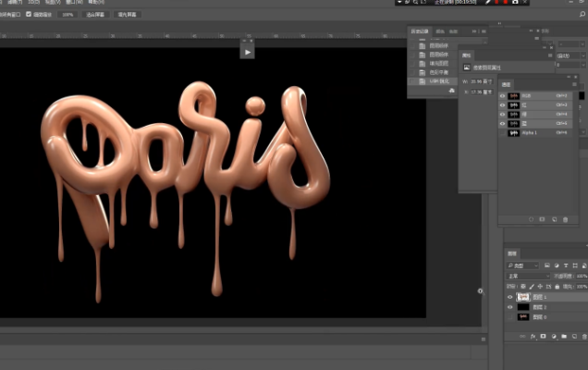
Task: Create new snapshot in History panel
Action: point(451,91)
